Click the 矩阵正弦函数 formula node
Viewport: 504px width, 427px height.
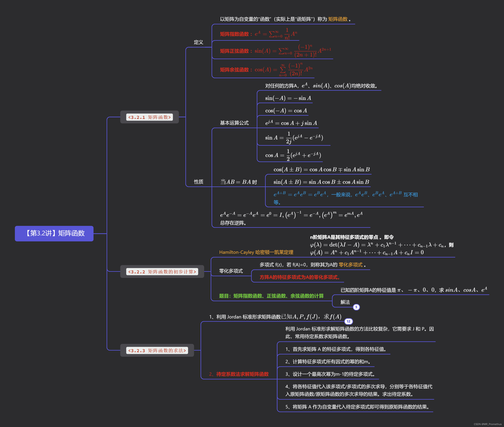pos(275,51)
